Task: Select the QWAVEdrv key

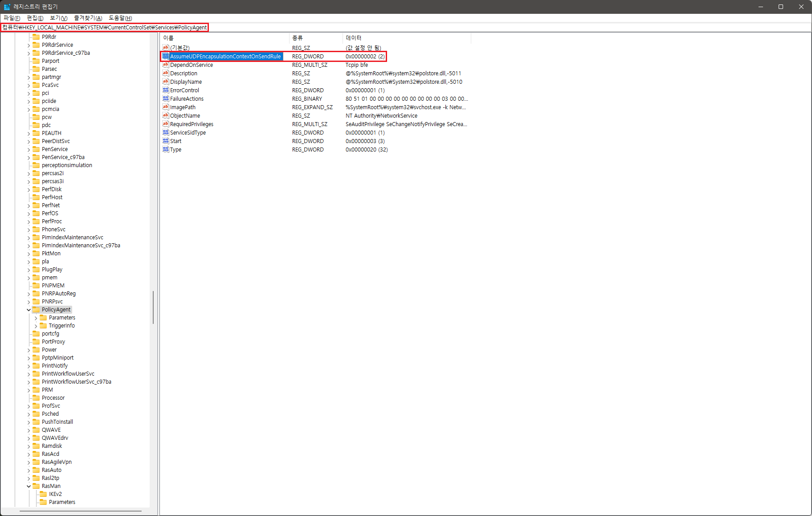Action: point(55,438)
